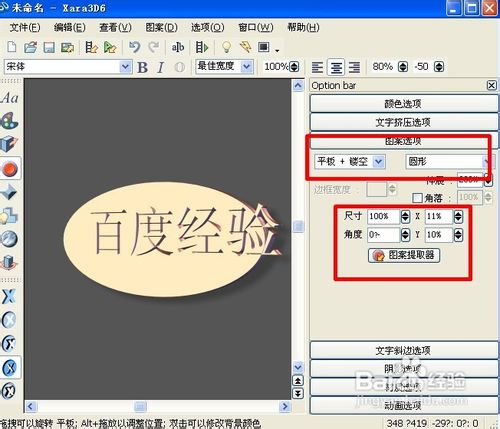Click the start animation play icon

tap(202, 47)
